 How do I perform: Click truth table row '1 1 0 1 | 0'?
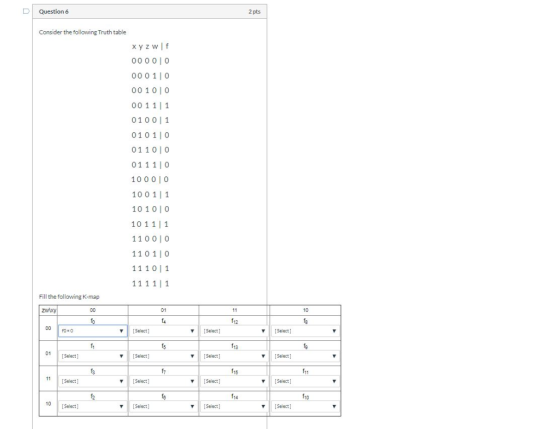pyautogui.click(x=150, y=254)
